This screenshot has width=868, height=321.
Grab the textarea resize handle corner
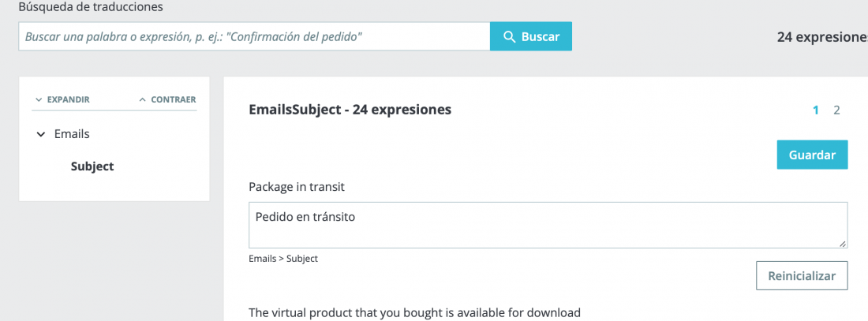click(842, 243)
